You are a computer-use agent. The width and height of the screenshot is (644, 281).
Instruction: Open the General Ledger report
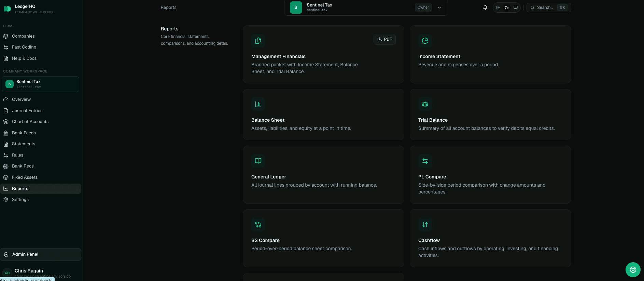(323, 175)
